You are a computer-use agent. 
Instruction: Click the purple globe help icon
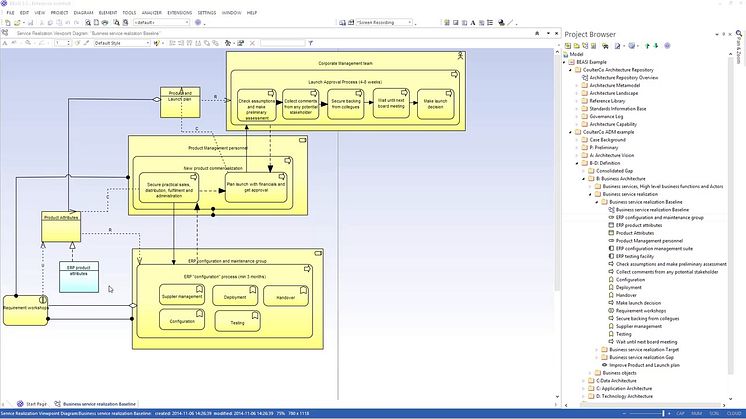click(198, 22)
